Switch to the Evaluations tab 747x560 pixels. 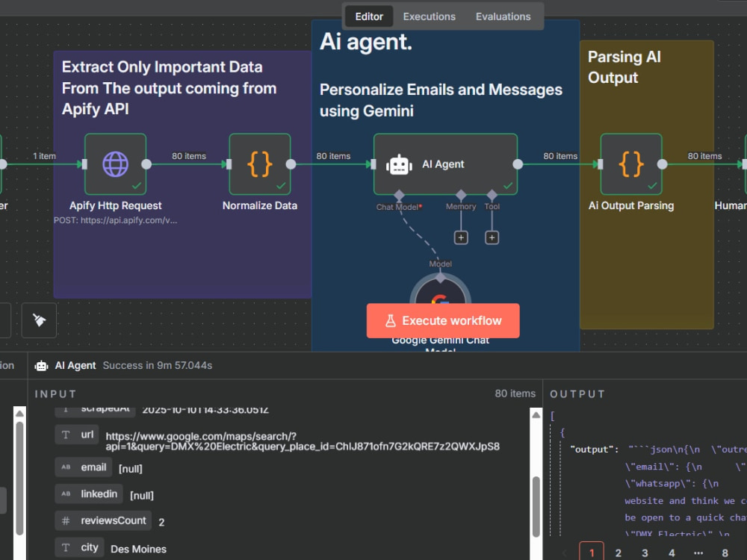click(x=503, y=16)
